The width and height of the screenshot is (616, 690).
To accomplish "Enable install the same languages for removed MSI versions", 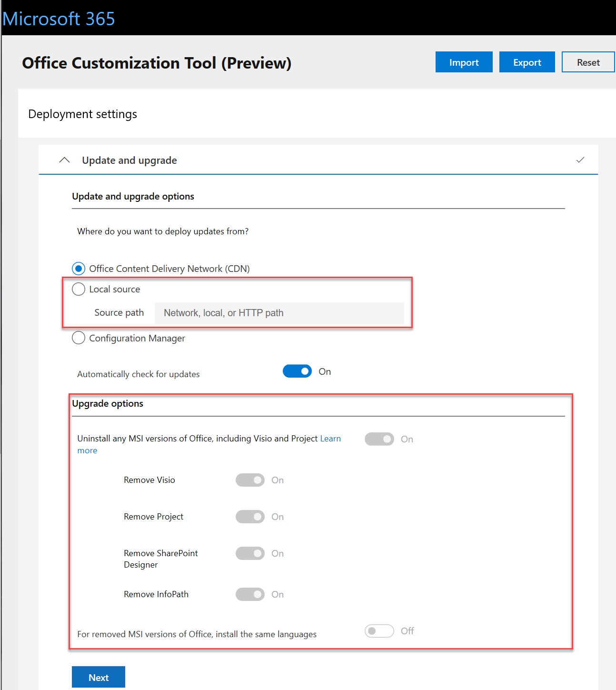I will 379,630.
